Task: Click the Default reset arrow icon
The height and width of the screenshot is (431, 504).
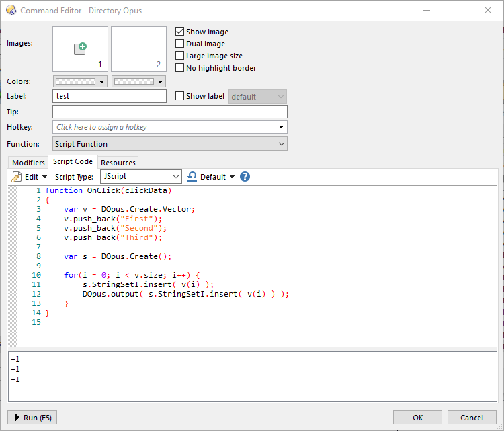Action: (x=192, y=176)
